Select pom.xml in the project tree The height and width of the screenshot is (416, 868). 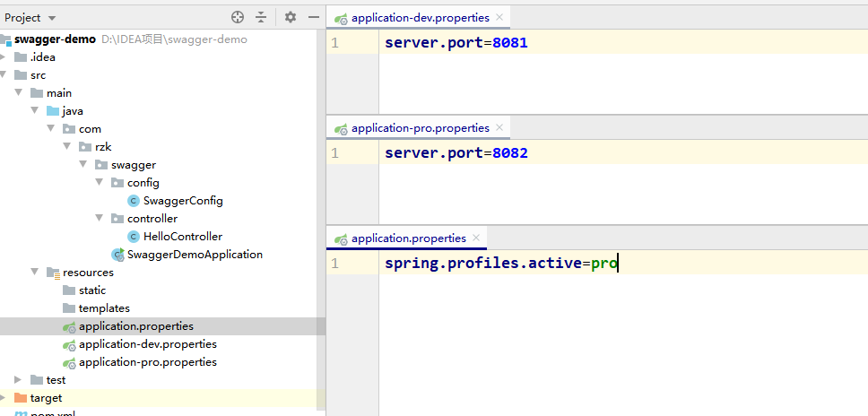coord(53,412)
